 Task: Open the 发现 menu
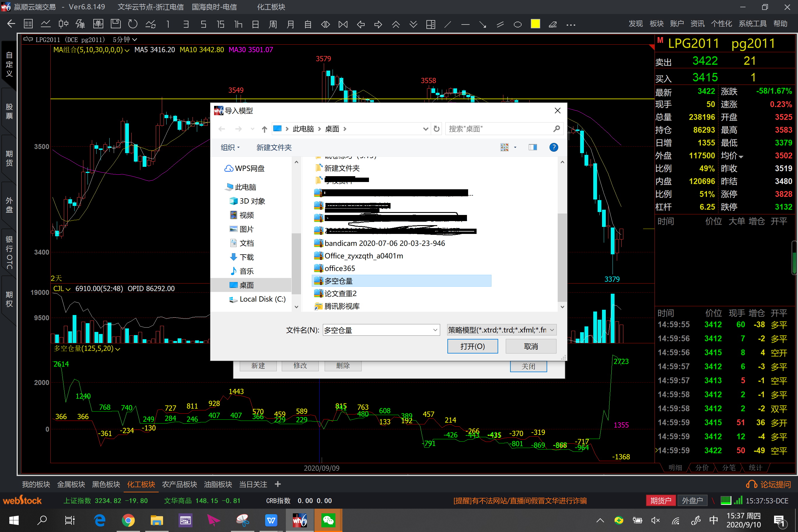coord(636,24)
